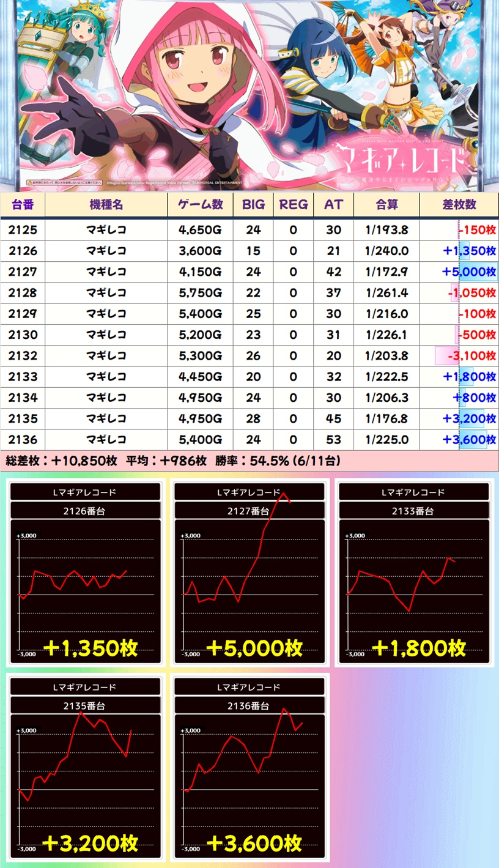Click the -1,050枚 cell for machine 2128

coord(471,293)
